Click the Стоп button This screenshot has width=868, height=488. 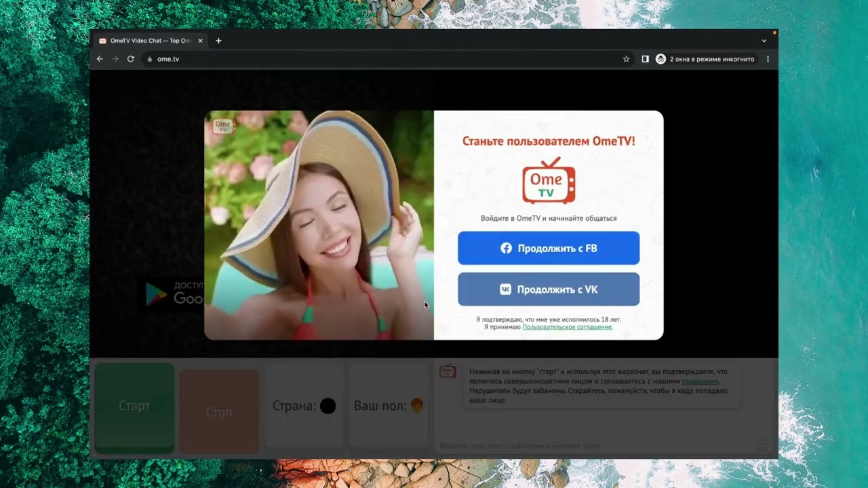219,411
